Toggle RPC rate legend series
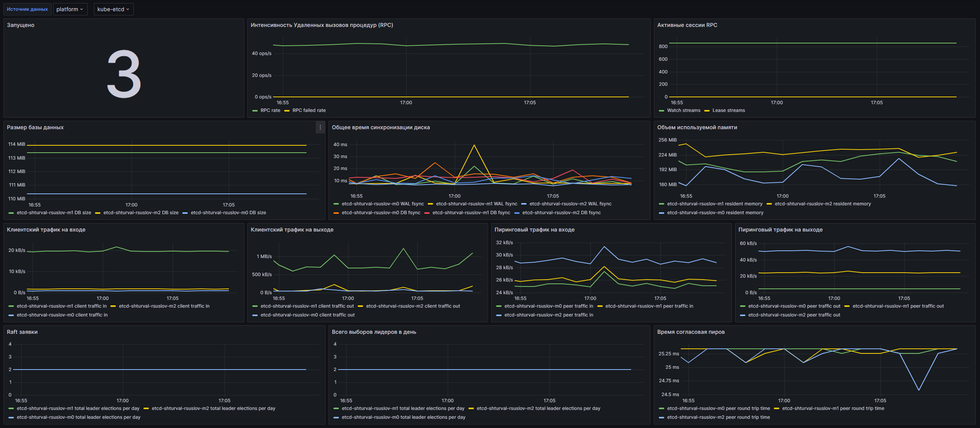The width and height of the screenshot is (980, 428). pyautogui.click(x=270, y=110)
